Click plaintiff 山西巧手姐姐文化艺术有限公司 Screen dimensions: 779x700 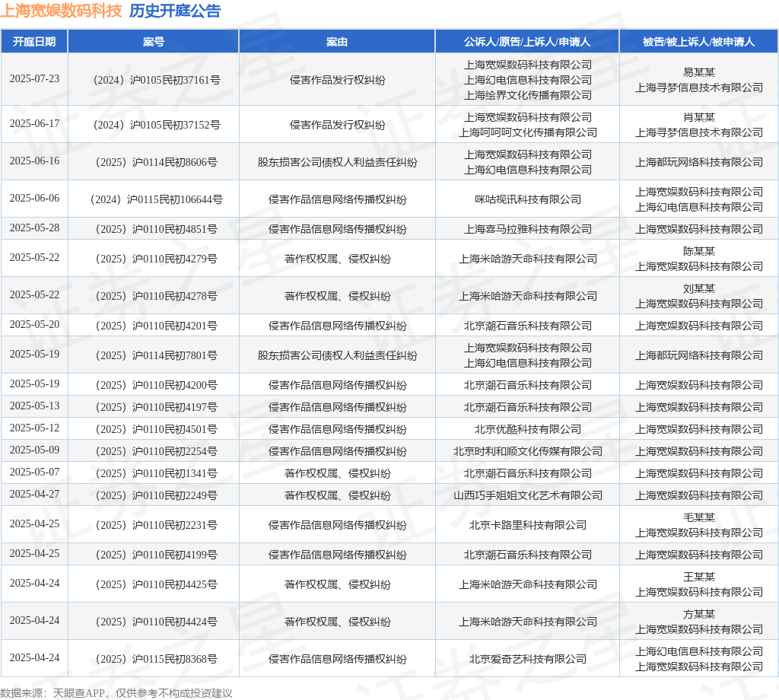point(528,496)
